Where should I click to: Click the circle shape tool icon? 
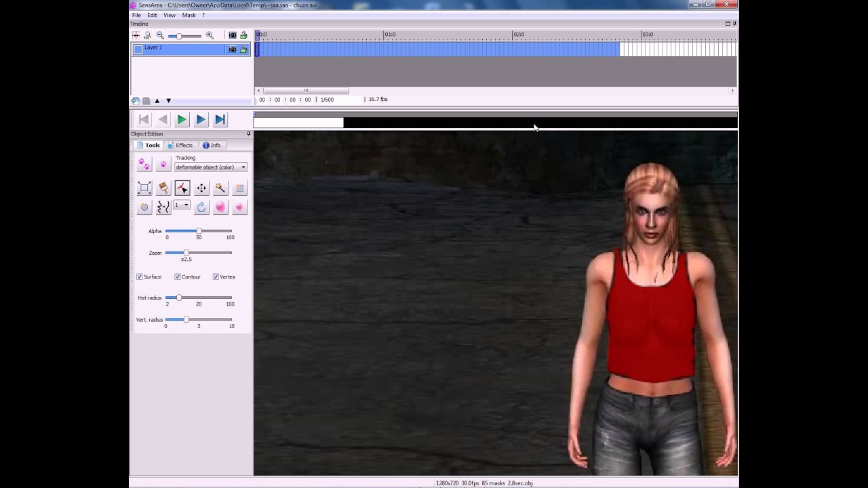(x=144, y=207)
